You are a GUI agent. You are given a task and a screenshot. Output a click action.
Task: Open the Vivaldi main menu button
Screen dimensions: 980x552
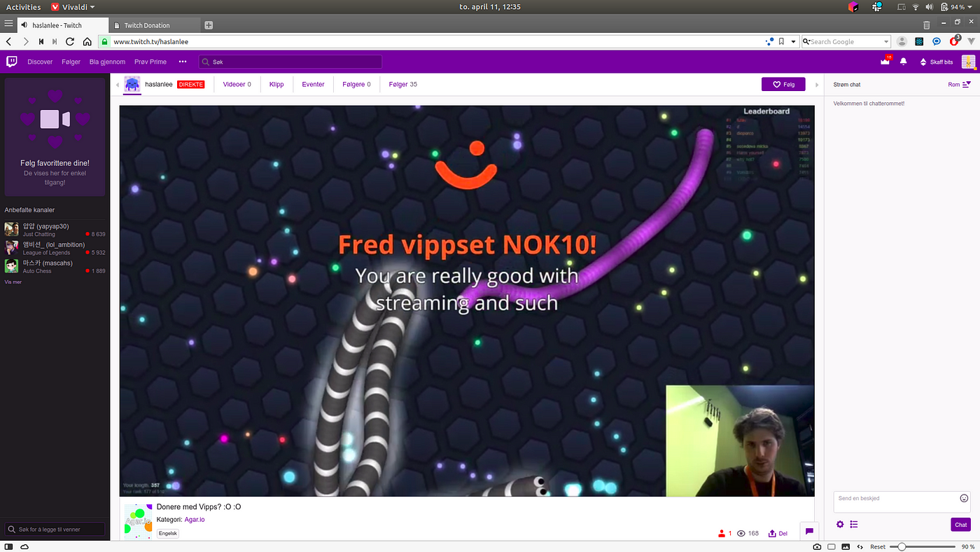8,25
